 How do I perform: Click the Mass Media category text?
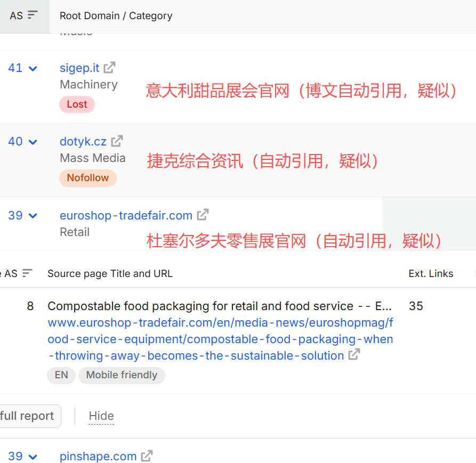point(93,158)
